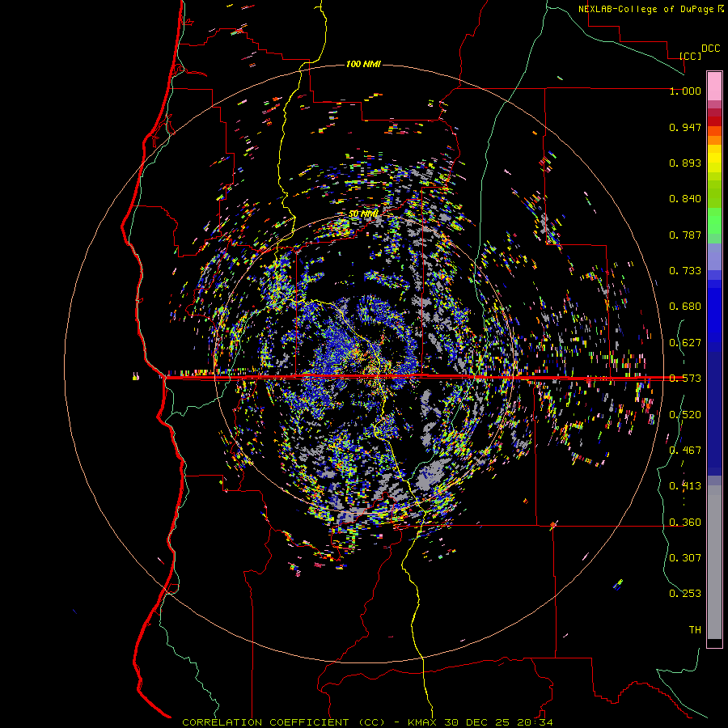Pick the bright green band on the color scale

coord(714,221)
